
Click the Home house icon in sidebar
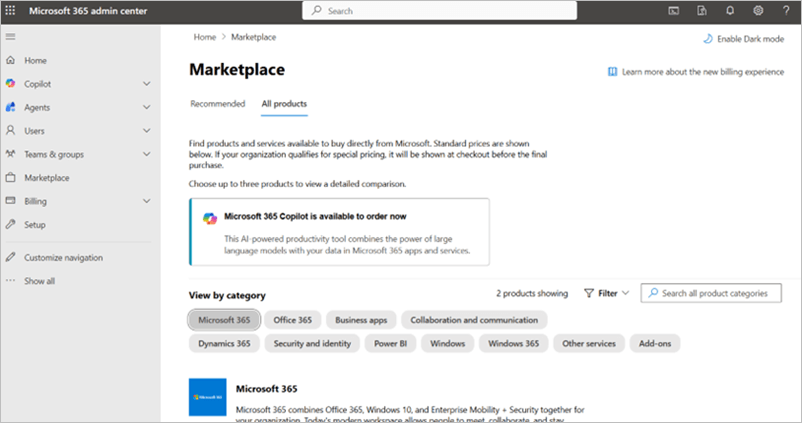pyautogui.click(x=10, y=60)
